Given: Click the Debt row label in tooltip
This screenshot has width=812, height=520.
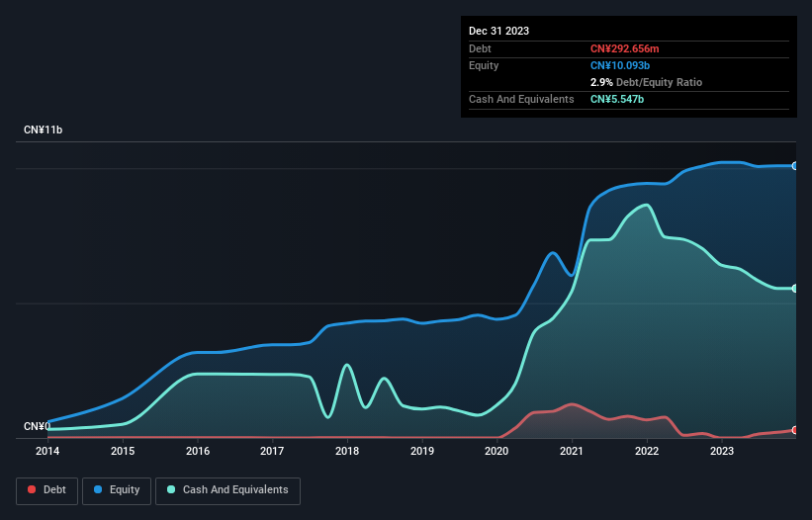Looking at the screenshot, I should 480,48.
